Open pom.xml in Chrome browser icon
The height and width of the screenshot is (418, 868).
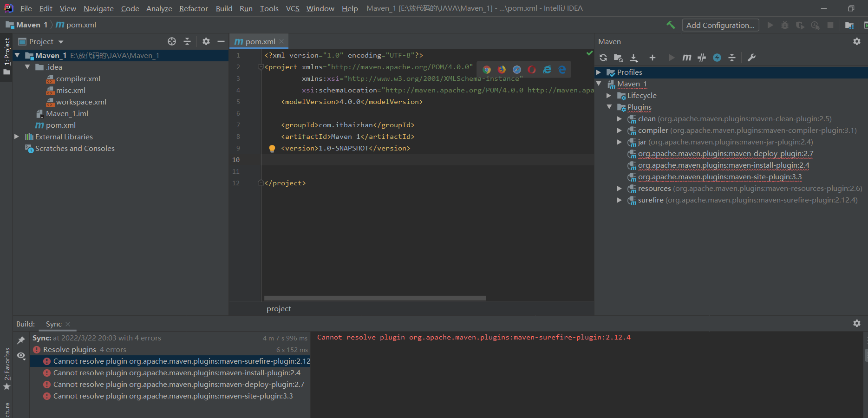tap(487, 70)
